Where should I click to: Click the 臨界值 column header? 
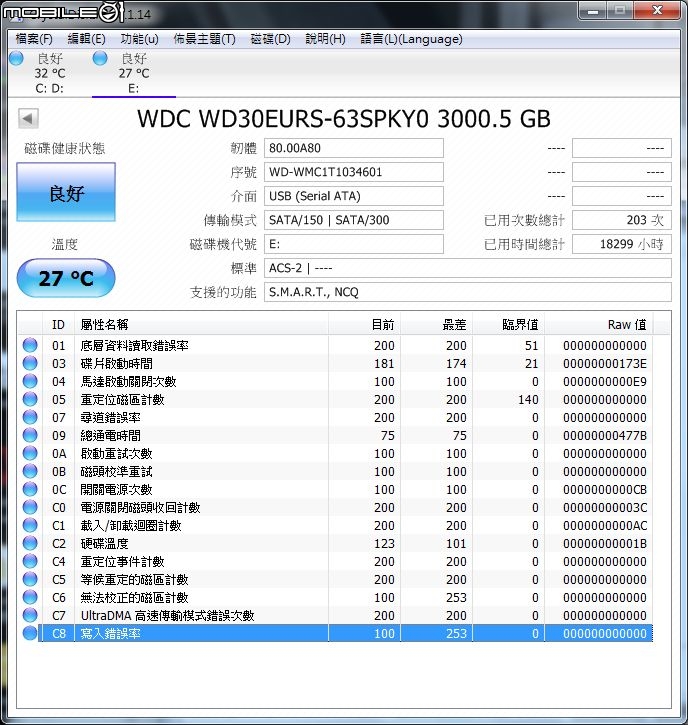pyautogui.click(x=509, y=325)
